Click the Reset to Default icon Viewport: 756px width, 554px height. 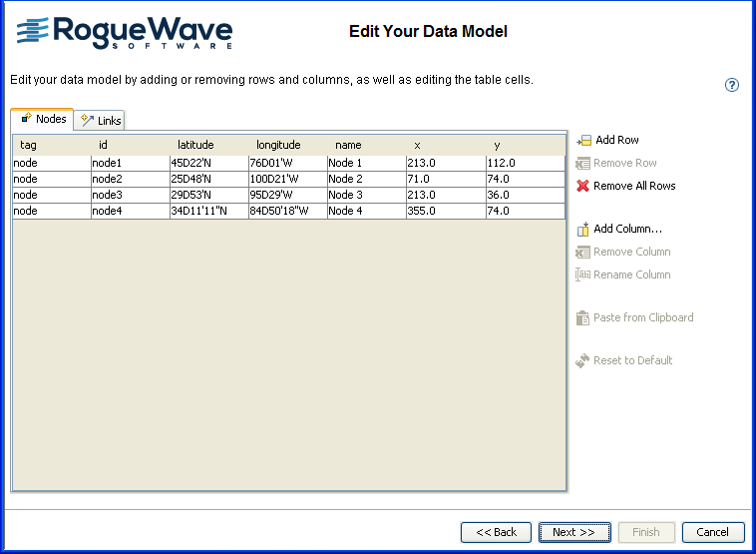click(583, 361)
